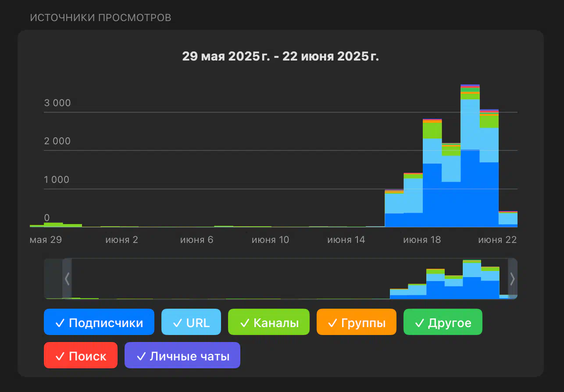Click the left range slider handle
Image resolution: width=564 pixels, height=392 pixels.
point(67,278)
